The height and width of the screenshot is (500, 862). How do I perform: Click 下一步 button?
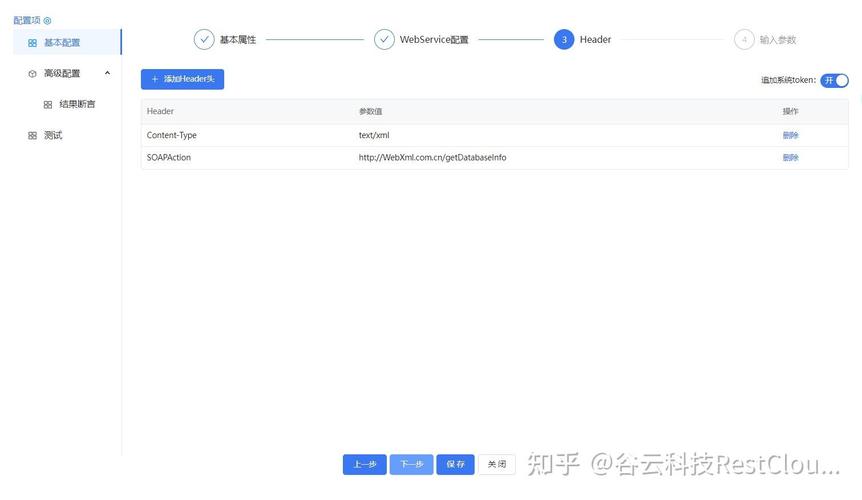411,464
